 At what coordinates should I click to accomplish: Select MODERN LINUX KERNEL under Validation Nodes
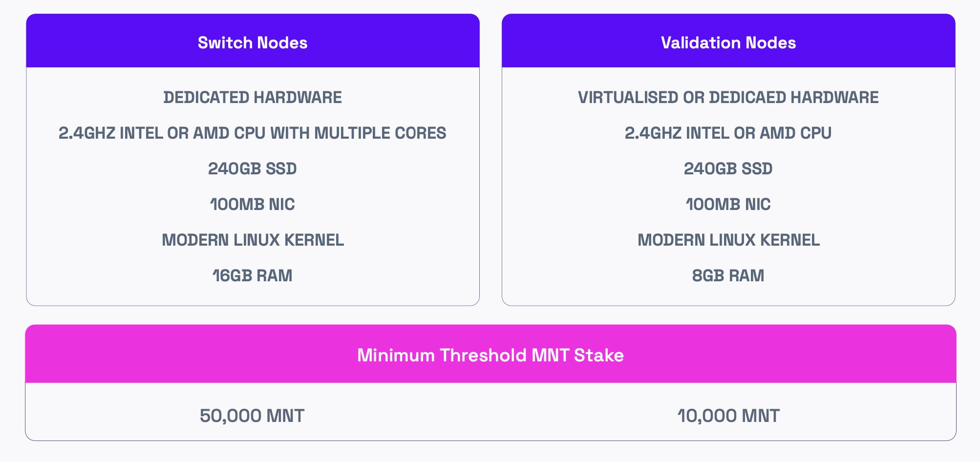(728, 240)
